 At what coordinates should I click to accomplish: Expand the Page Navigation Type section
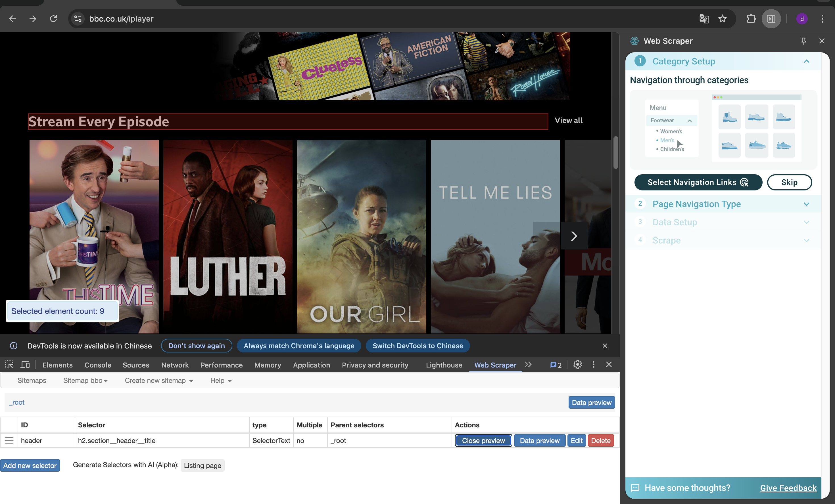(806, 204)
